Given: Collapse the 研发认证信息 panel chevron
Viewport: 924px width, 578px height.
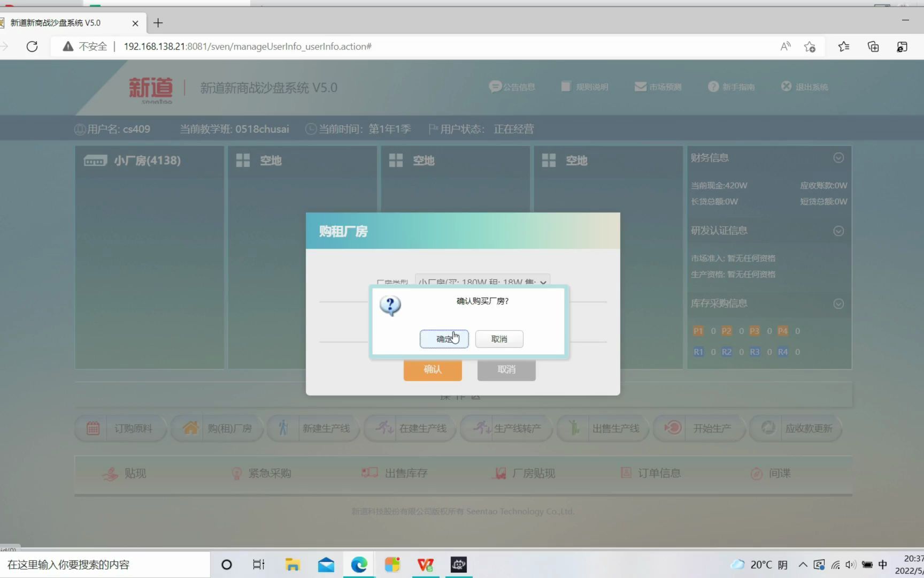Looking at the screenshot, I should coord(838,231).
